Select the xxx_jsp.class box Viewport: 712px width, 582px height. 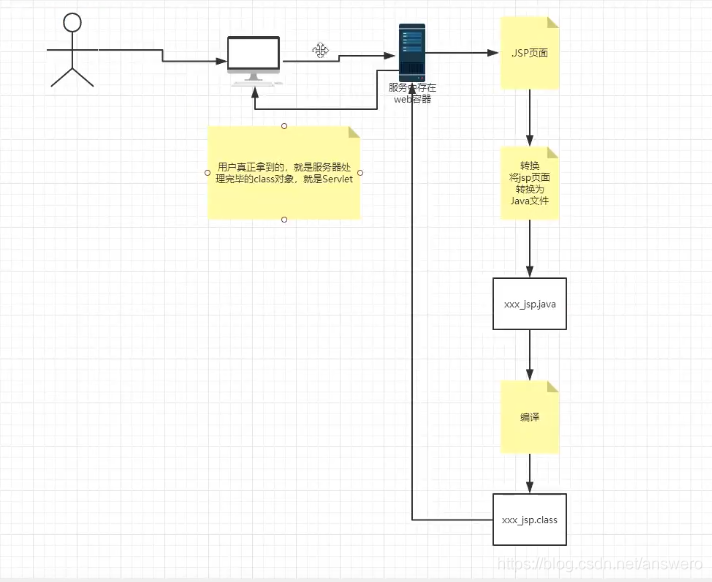pos(529,519)
